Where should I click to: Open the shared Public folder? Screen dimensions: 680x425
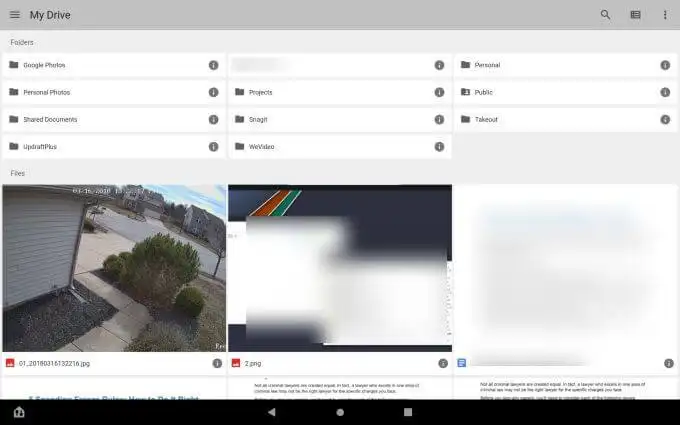[566, 92]
